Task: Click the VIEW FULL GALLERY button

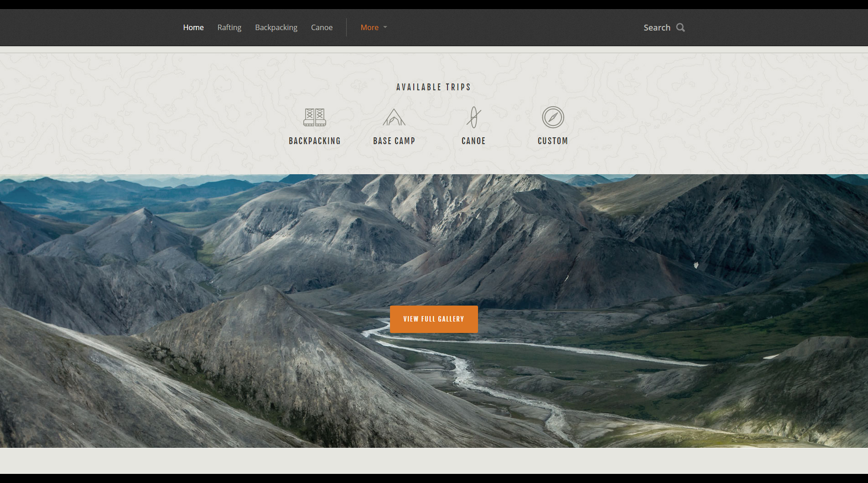Action: pyautogui.click(x=433, y=319)
